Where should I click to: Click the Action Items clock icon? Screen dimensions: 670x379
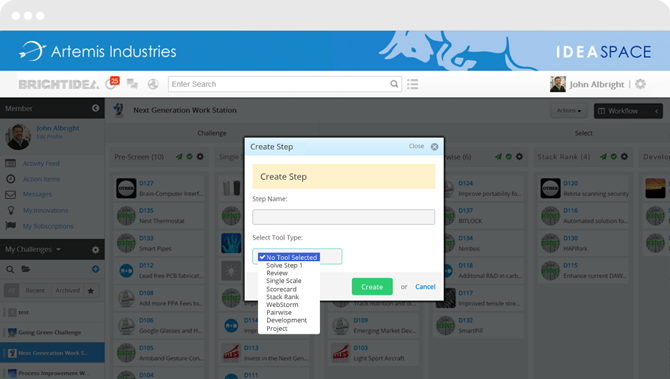tap(11, 179)
